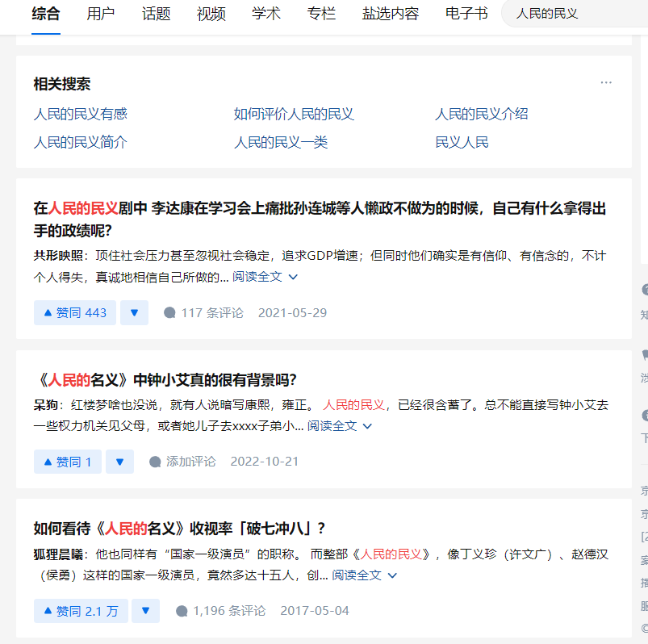Toggle upvote on the 赞同 443 button
The height and width of the screenshot is (644, 648).
(x=74, y=312)
